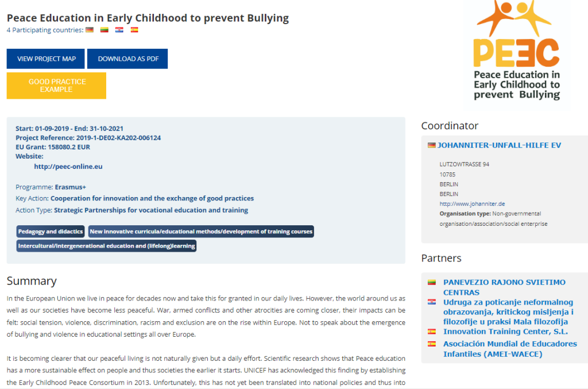This screenshot has width=588, height=389.
Task: Click the Spanish flag beside Asociación Mundial partner
Action: tap(432, 344)
